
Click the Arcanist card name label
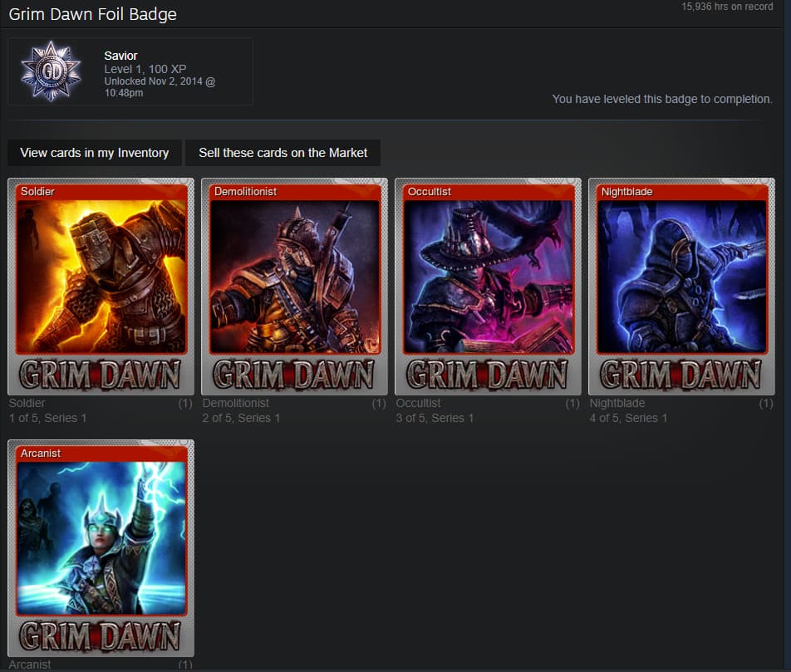coord(29,665)
